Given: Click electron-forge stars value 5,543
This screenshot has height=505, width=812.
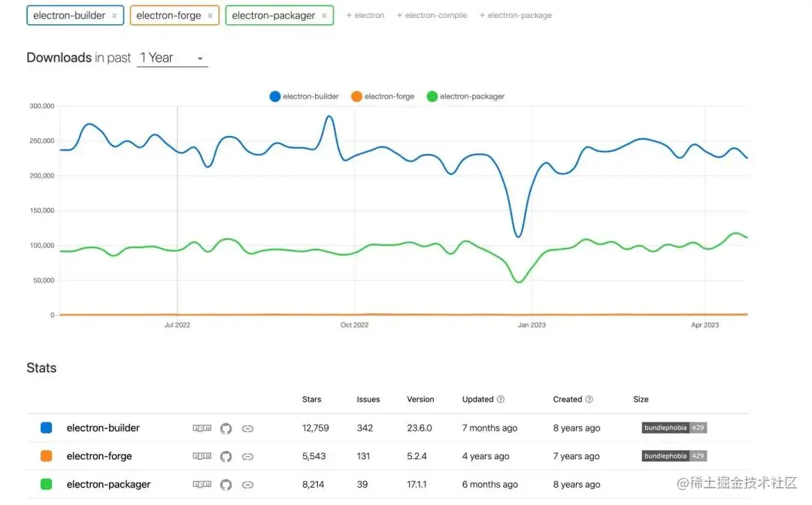Looking at the screenshot, I should click(314, 456).
